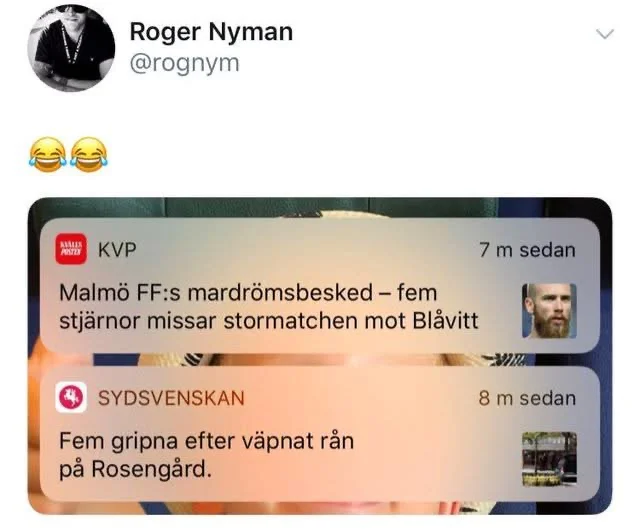Select the first laughing-crying emoji
640x531 pixels.
(48, 154)
